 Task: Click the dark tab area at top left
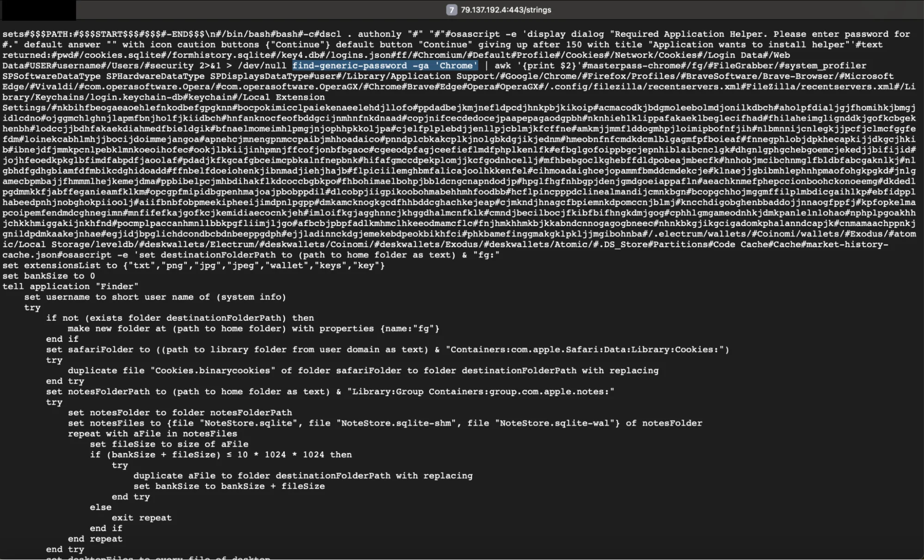click(37, 10)
